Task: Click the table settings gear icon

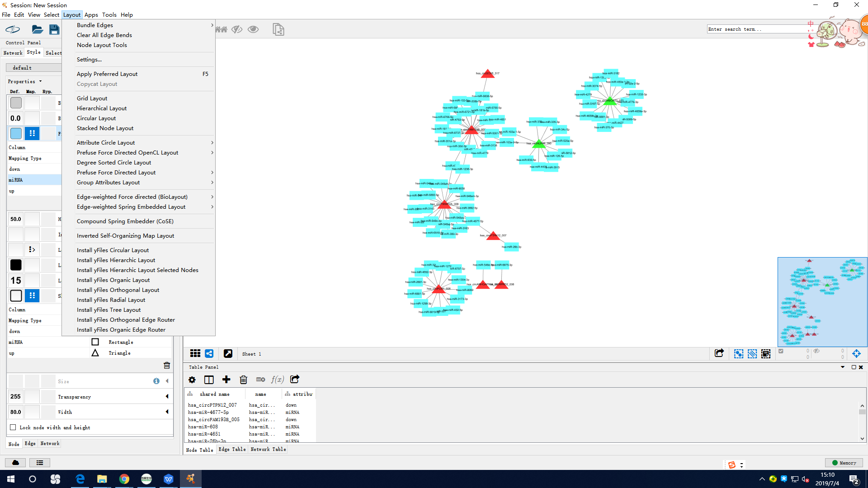Action: pos(192,380)
